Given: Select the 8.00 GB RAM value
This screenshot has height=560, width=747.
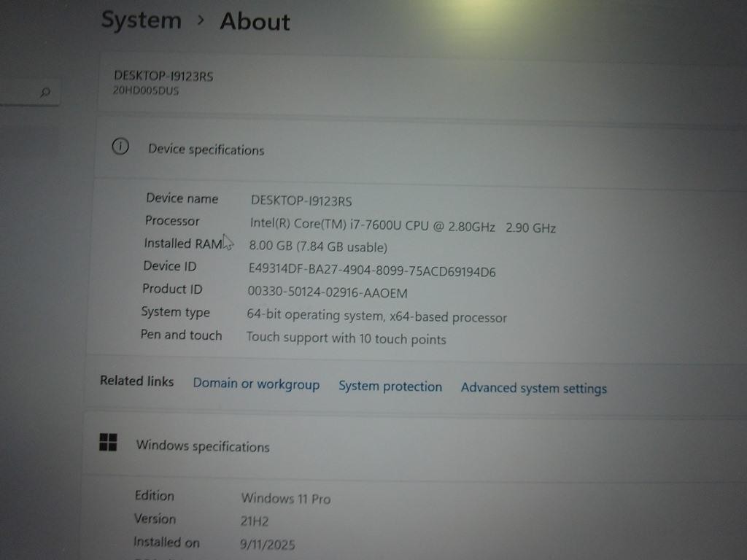Looking at the screenshot, I should click(x=318, y=246).
